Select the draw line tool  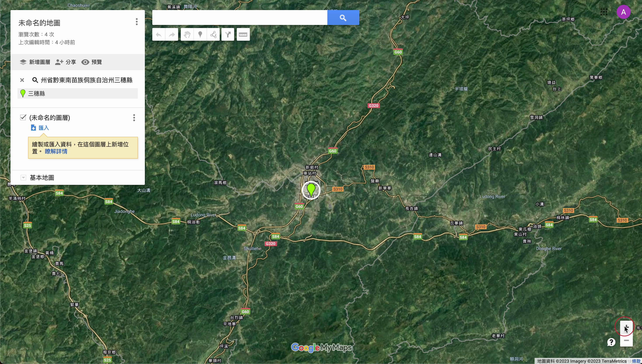pos(213,35)
